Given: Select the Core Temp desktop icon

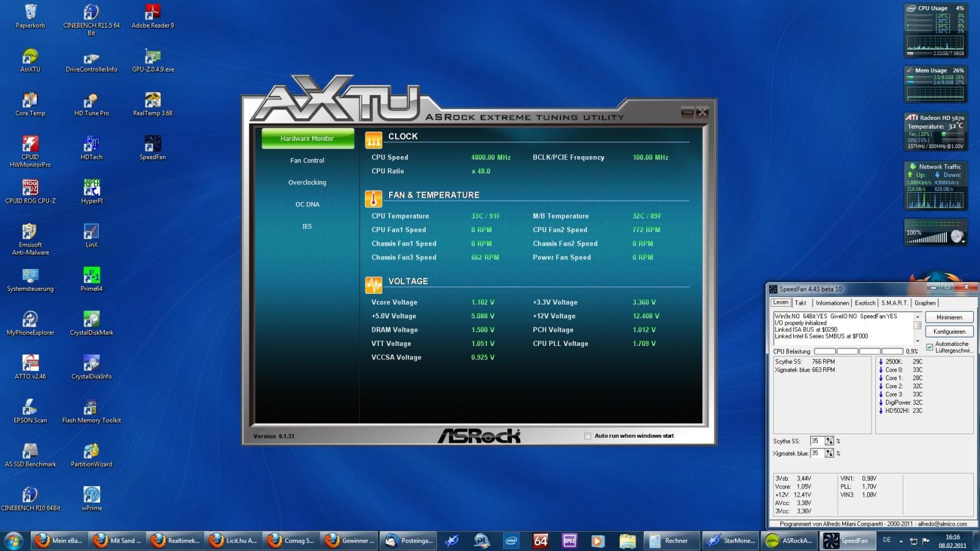Looking at the screenshot, I should (x=30, y=104).
